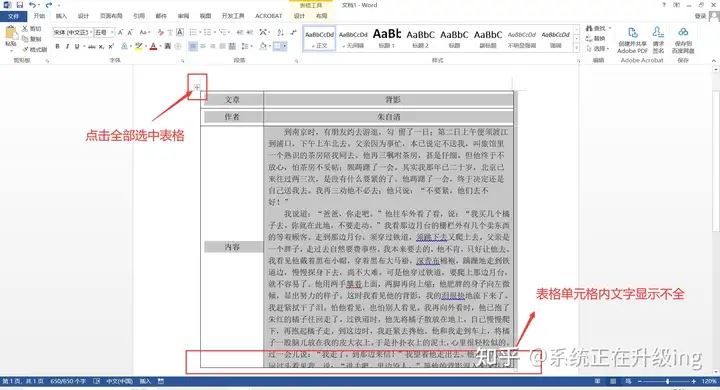The width and height of the screenshot is (720, 390).
Task: Open the font size dropdown (五号)
Action: (112, 32)
